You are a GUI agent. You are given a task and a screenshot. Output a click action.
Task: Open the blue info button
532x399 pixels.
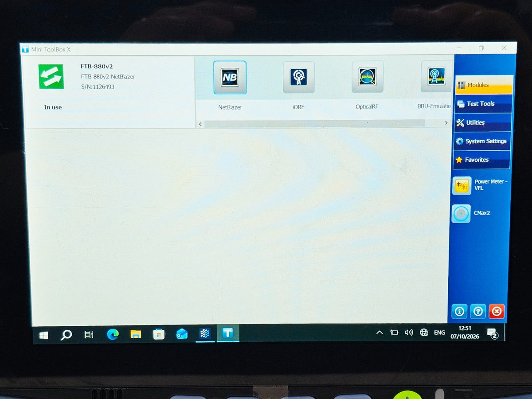click(459, 312)
